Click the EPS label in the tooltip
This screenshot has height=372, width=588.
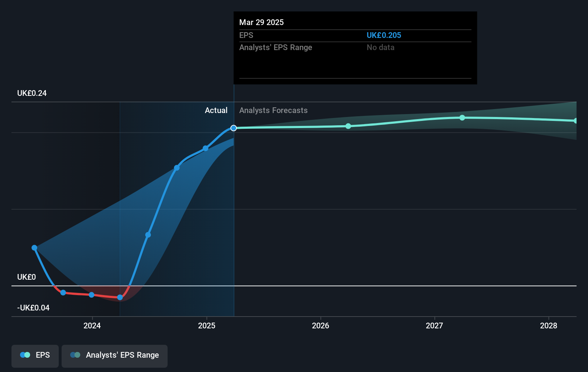246,35
